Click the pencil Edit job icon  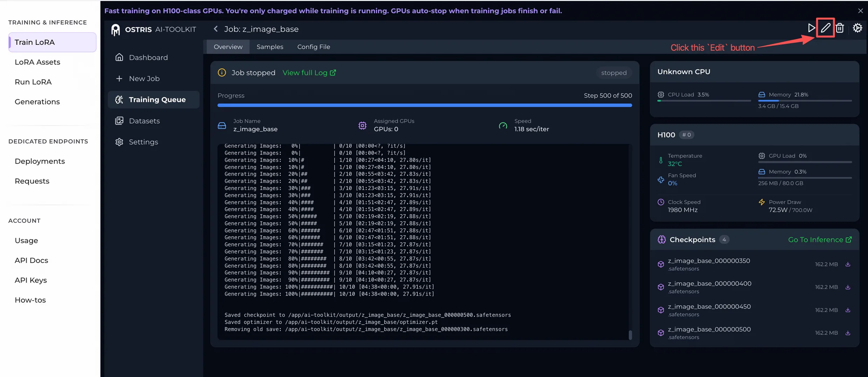click(x=825, y=28)
